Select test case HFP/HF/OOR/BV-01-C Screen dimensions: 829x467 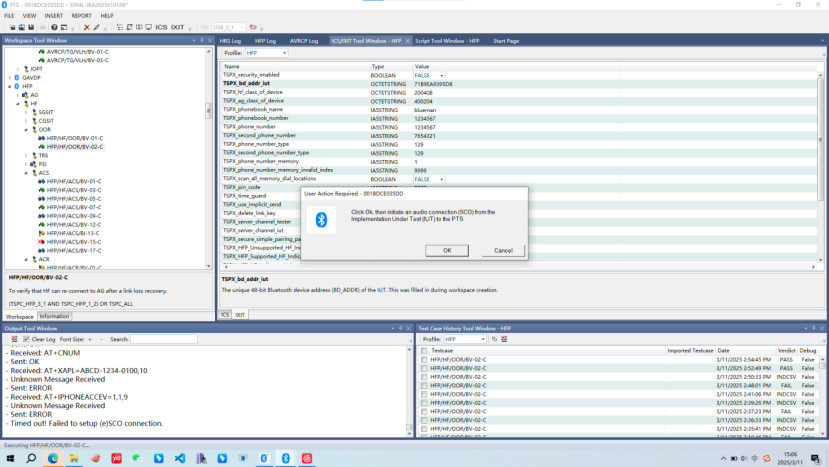click(75, 138)
